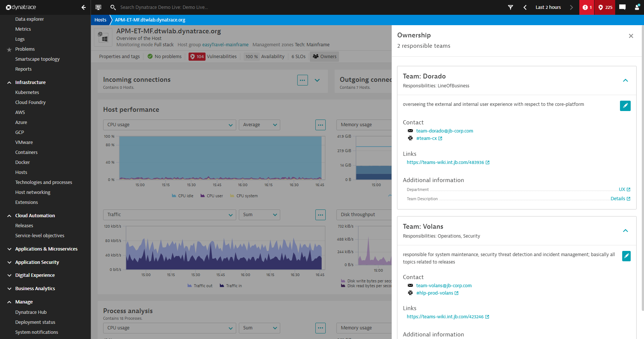Screen dimensions: 644x339
Task: Open the CPU usage metric dropdown
Action: [x=170, y=125]
